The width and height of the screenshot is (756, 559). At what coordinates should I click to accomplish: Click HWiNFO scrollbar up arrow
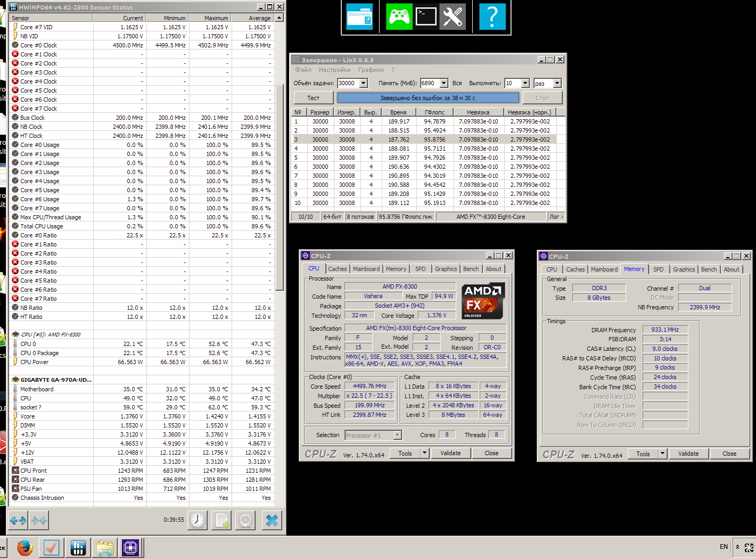pos(280,18)
